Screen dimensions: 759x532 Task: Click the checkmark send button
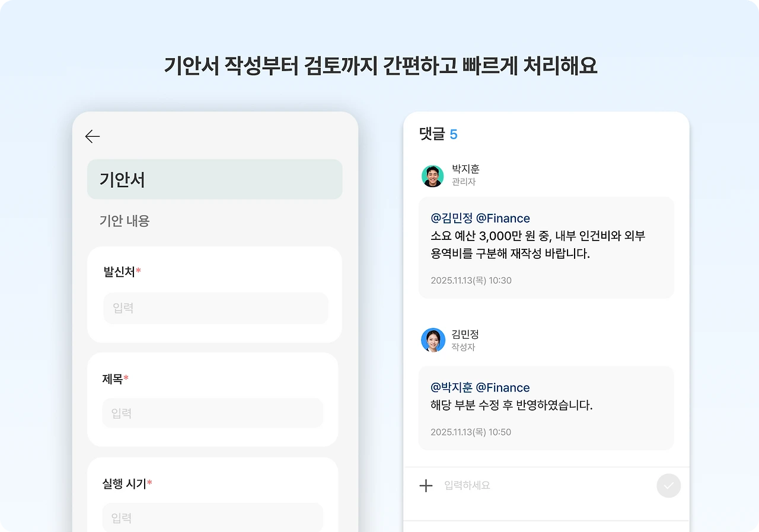click(669, 486)
